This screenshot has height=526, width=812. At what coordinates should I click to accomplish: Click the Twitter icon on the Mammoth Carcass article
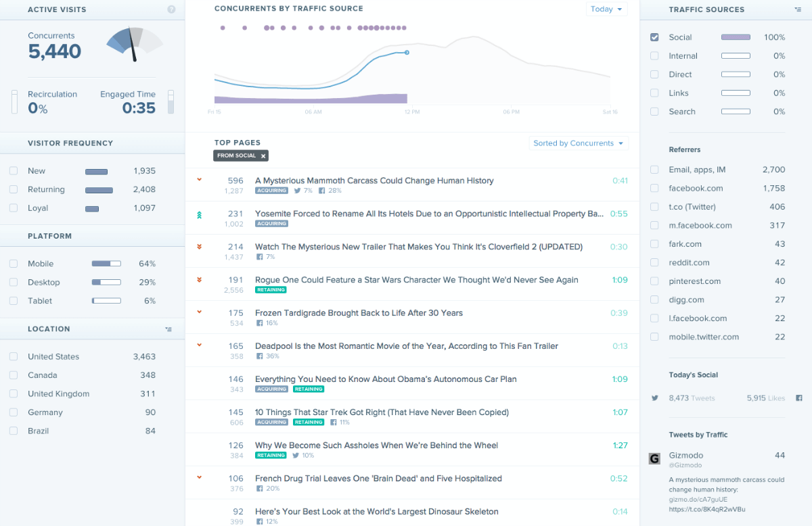point(296,191)
